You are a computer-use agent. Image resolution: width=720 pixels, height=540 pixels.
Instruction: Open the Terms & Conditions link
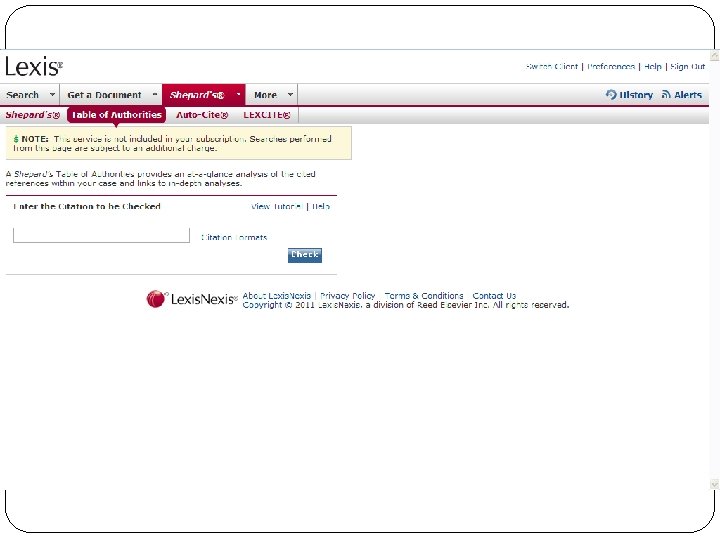[424, 296]
